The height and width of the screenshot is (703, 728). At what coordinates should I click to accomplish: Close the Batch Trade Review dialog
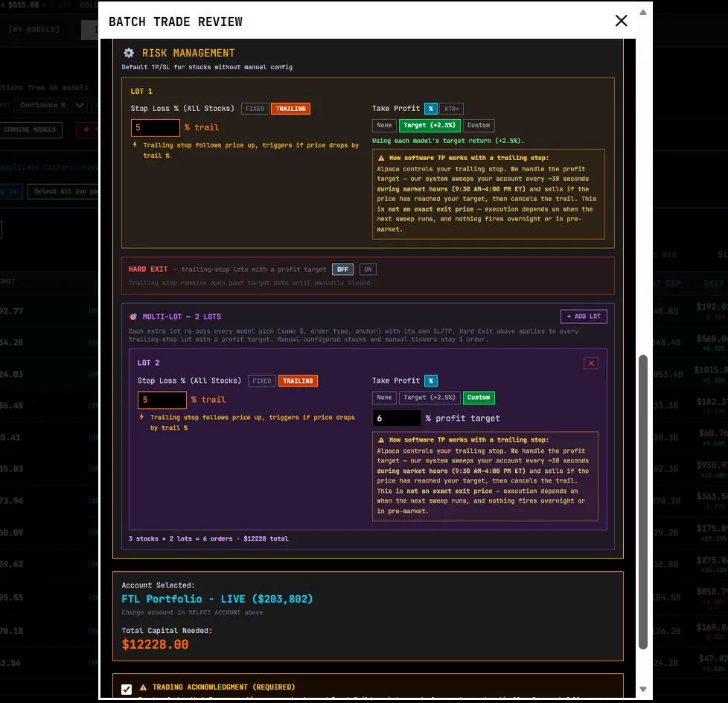[x=621, y=21]
